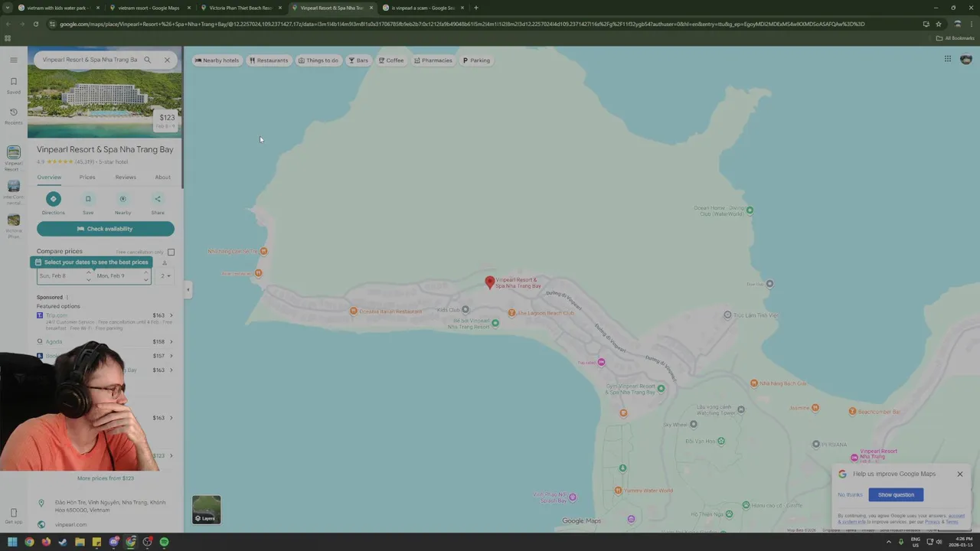Viewport: 980px width, 551px height.
Task: Click No thanks in improve Maps prompt
Action: (850, 494)
